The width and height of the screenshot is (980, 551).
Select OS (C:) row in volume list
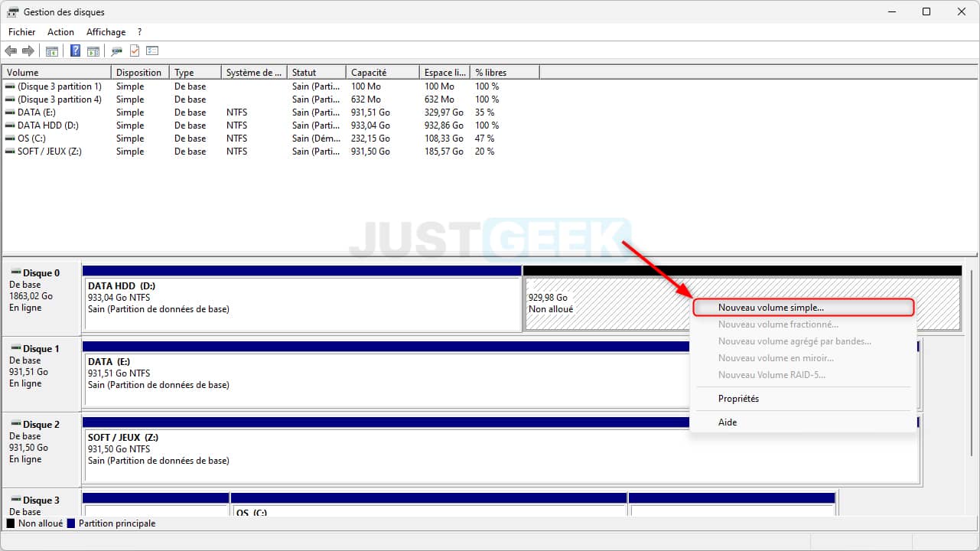pos(271,139)
